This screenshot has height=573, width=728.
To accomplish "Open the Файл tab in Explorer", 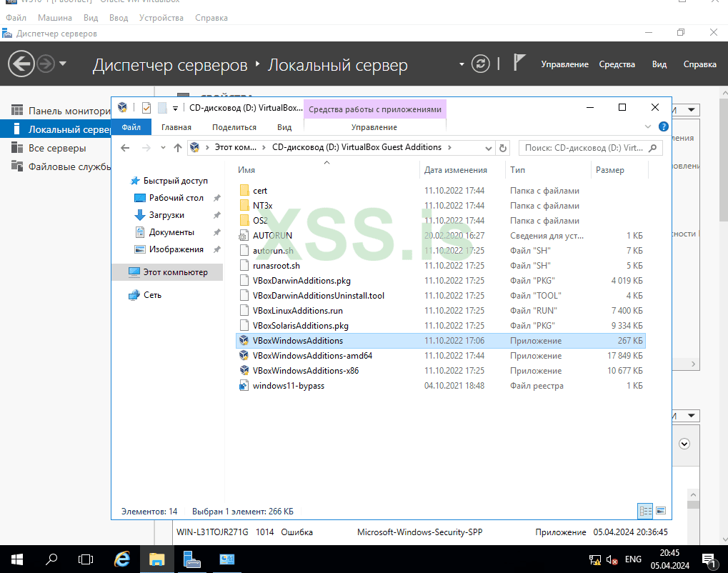I will pos(131,126).
